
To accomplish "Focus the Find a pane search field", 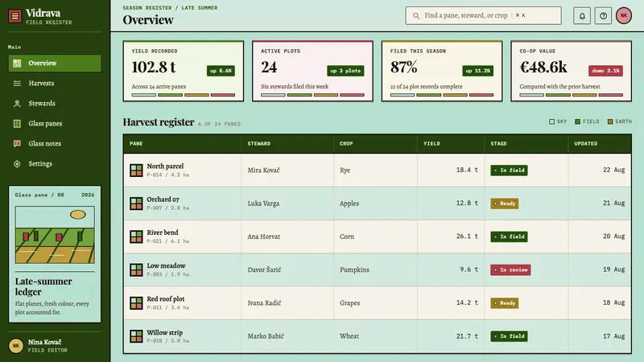I will tap(484, 15).
